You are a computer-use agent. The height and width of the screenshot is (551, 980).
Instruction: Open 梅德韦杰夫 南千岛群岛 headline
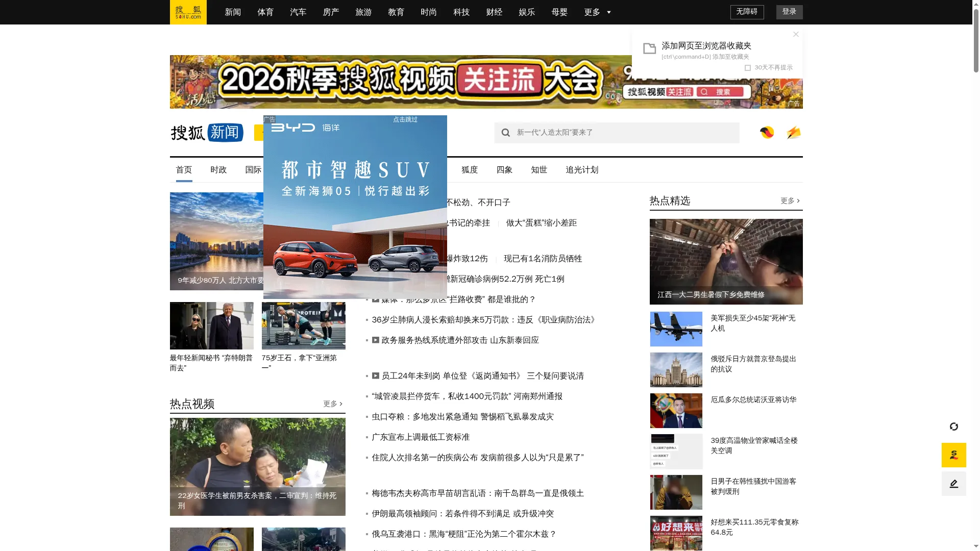tap(478, 493)
